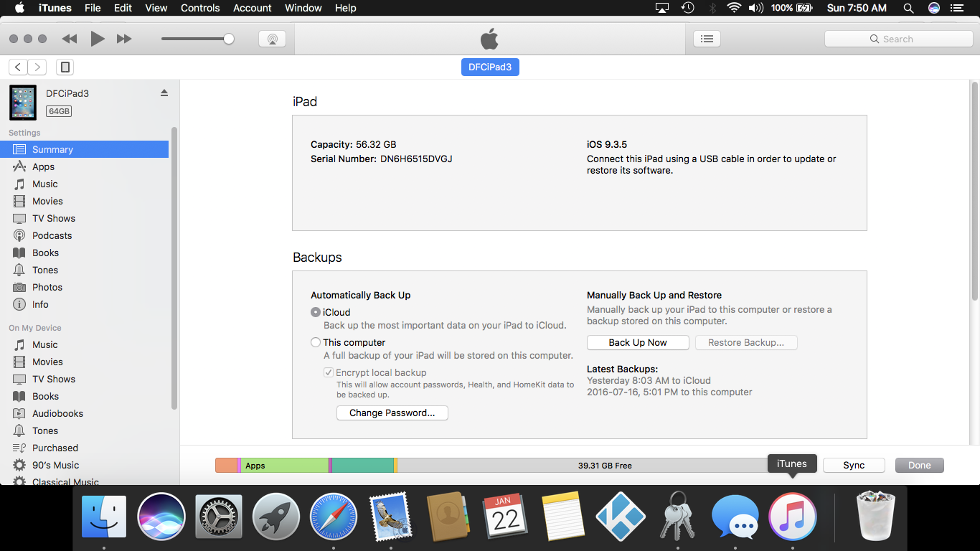Click the green Apps segment of storage bar
Screen dimensions: 980x551
(285, 465)
